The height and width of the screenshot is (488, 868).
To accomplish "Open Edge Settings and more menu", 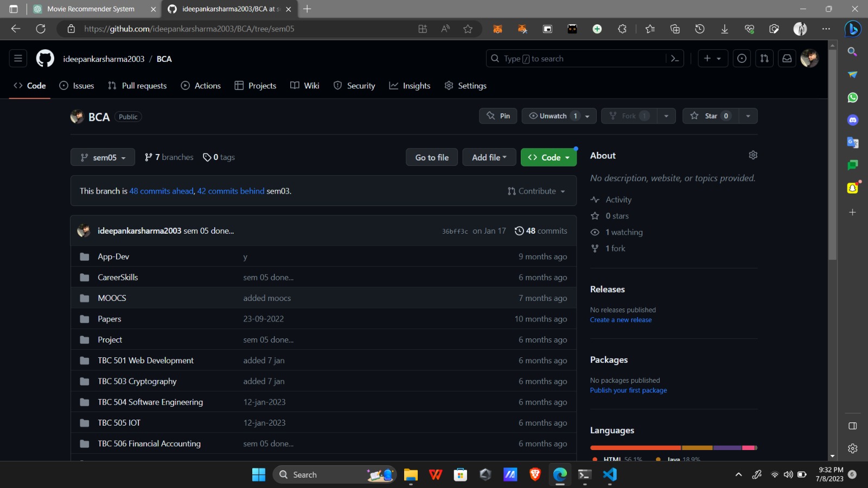I will 826,29.
